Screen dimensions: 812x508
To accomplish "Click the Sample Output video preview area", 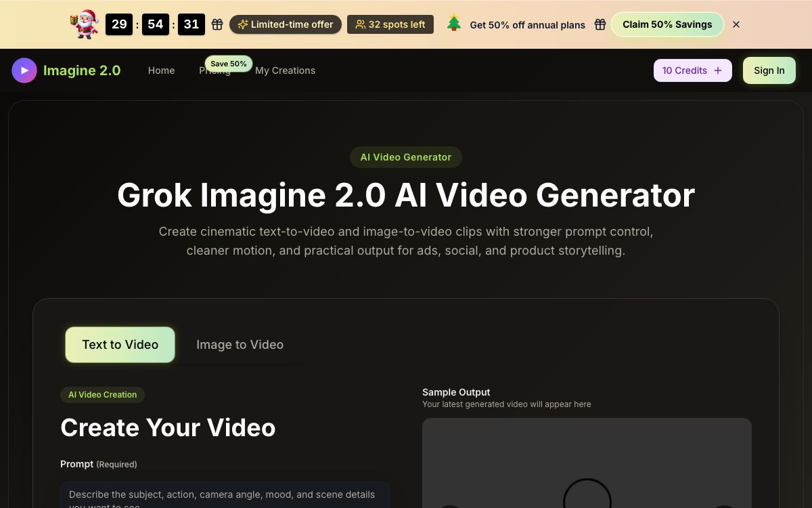I will (x=587, y=463).
